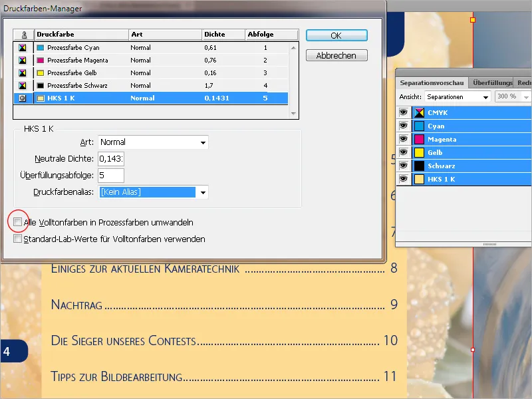Image resolution: width=532 pixels, height=399 pixels.
Task: Hide the Cyan separation
Action: click(x=404, y=126)
